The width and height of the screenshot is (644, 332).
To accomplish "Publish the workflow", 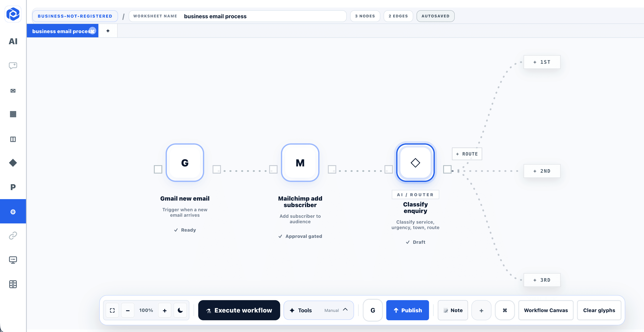I will coord(408,310).
